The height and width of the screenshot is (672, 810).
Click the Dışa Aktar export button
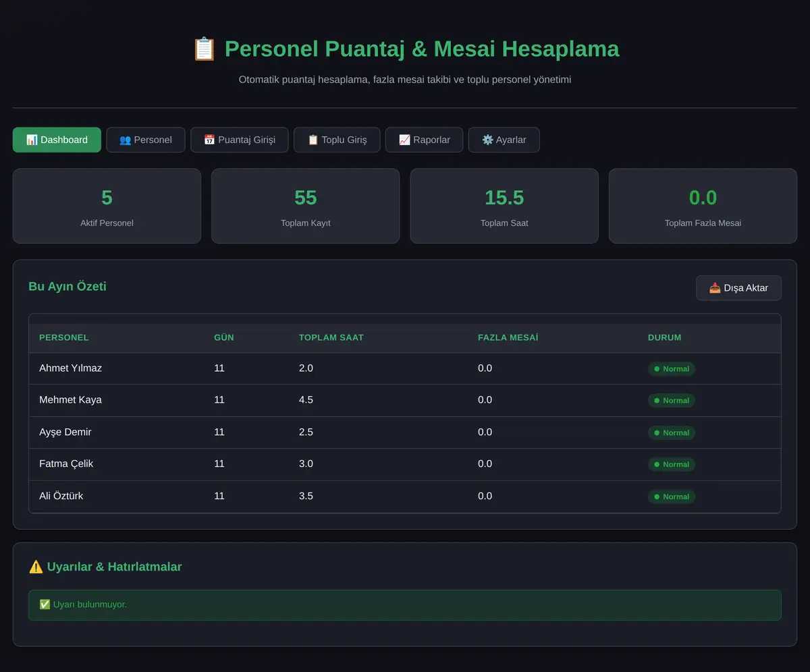click(x=738, y=288)
